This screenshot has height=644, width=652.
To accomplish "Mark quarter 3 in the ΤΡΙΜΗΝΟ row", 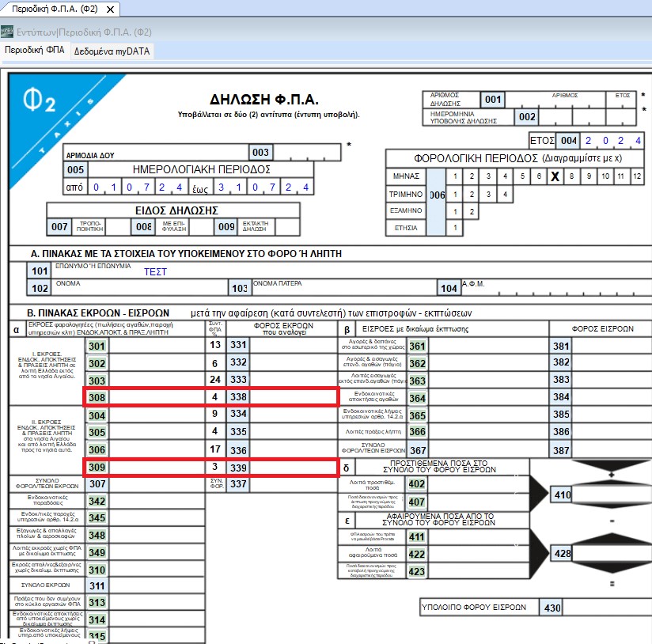I will pos(488,194).
